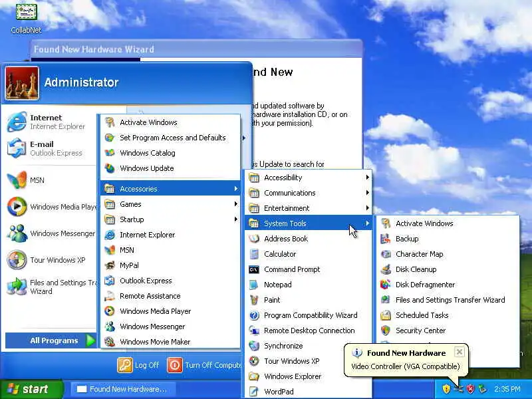This screenshot has height=399, width=532.
Task: Click the 2:35 PM taskbar clock
Action: coord(507,389)
